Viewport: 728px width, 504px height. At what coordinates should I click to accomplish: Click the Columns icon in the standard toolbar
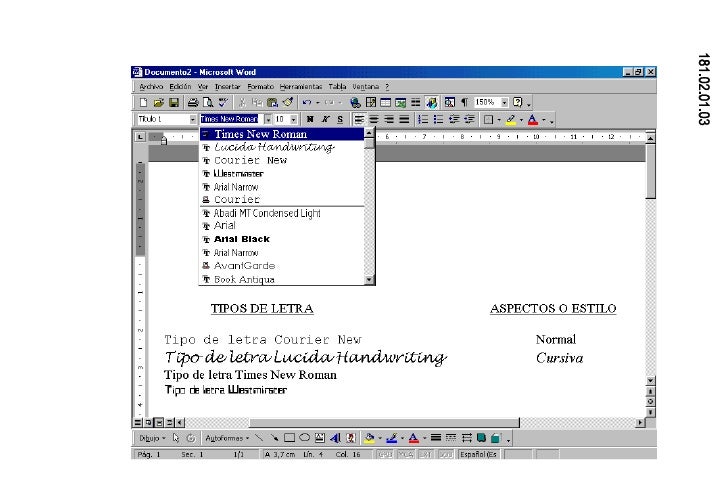pyautogui.click(x=416, y=103)
